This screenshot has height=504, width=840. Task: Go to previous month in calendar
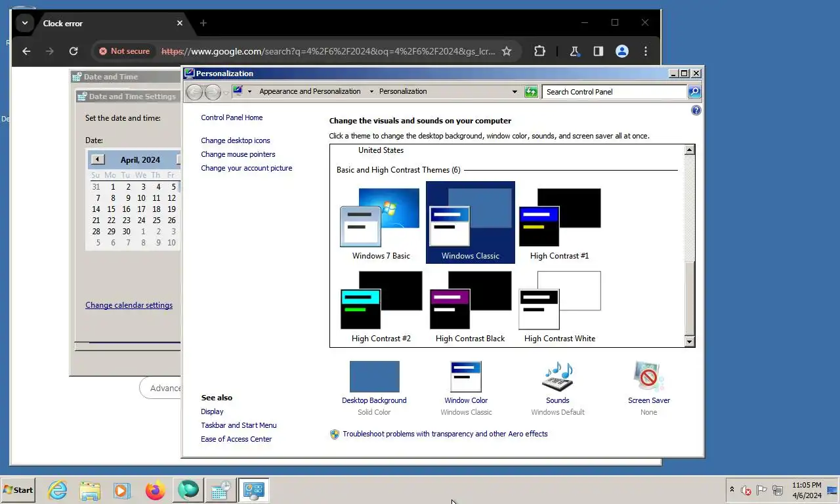97,159
